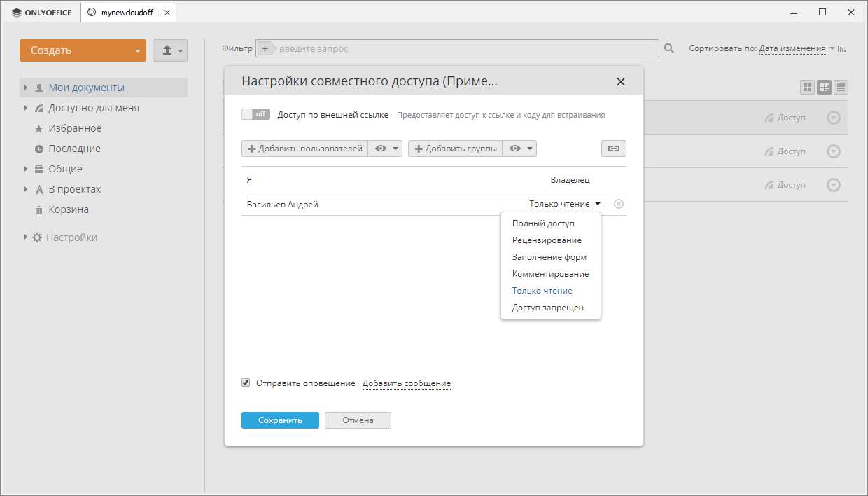
Task: Click the copy link icon button
Action: pyautogui.click(x=614, y=149)
